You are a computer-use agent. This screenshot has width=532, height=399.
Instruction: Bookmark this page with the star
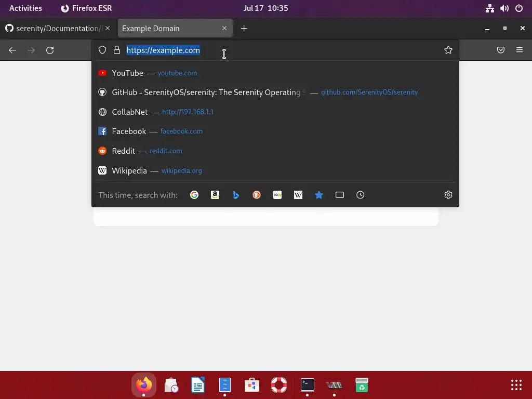coord(448,50)
